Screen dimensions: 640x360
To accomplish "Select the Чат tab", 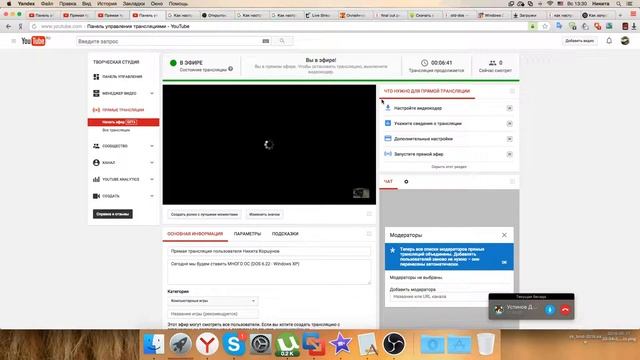I will pos(388,182).
